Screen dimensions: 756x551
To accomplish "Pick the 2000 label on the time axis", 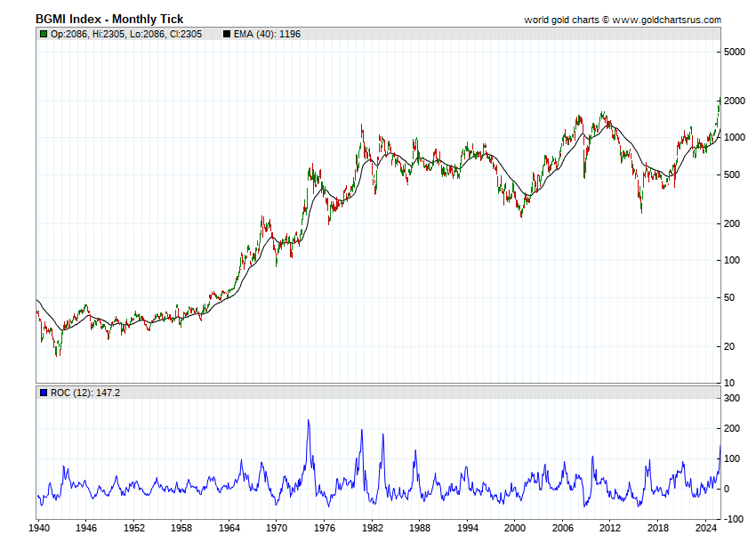I will click(515, 528).
